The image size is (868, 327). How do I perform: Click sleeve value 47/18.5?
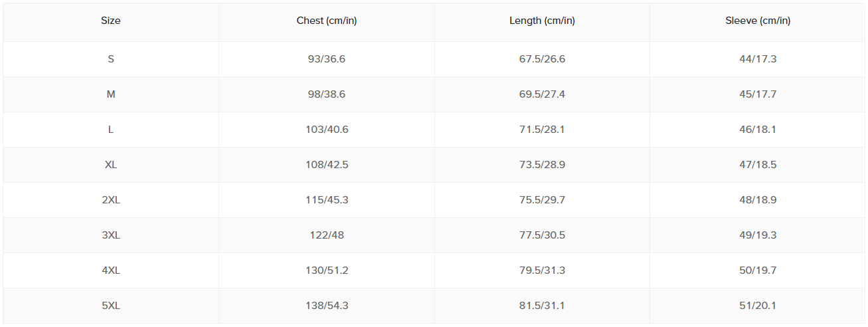click(758, 165)
